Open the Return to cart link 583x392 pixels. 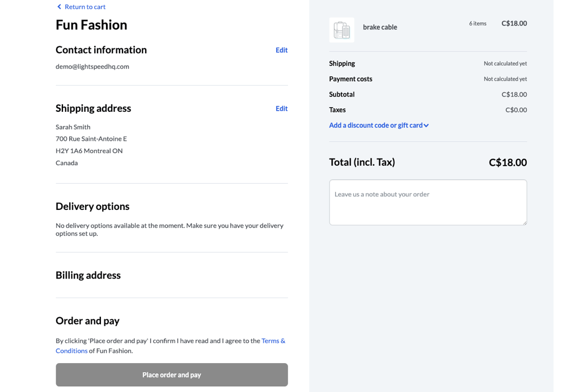(85, 7)
